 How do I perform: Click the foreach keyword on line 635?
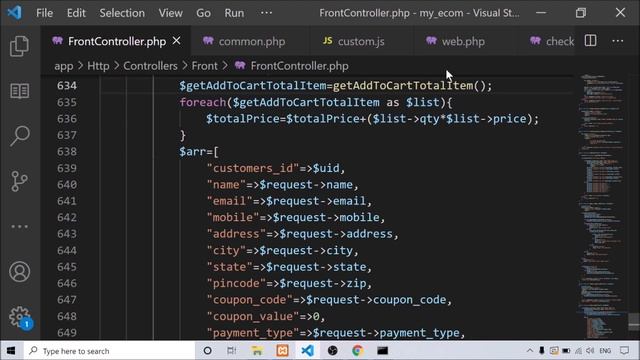203,102
